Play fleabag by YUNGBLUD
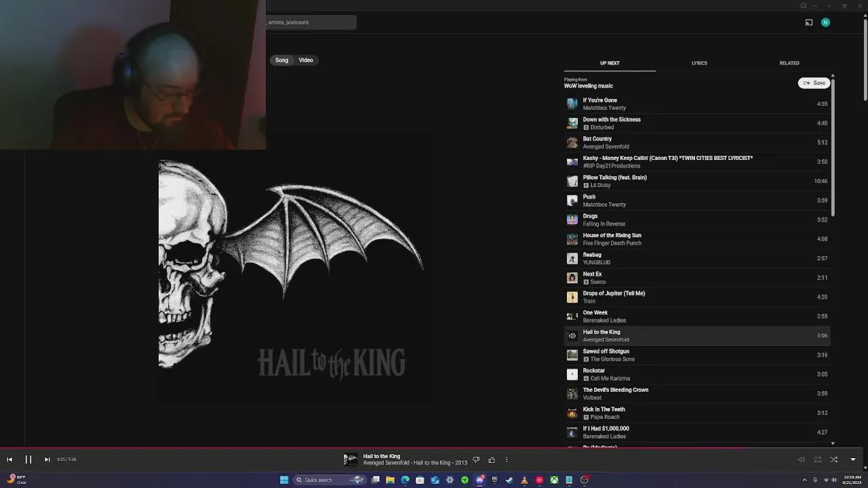Viewport: 868px width, 488px height. pos(697,258)
